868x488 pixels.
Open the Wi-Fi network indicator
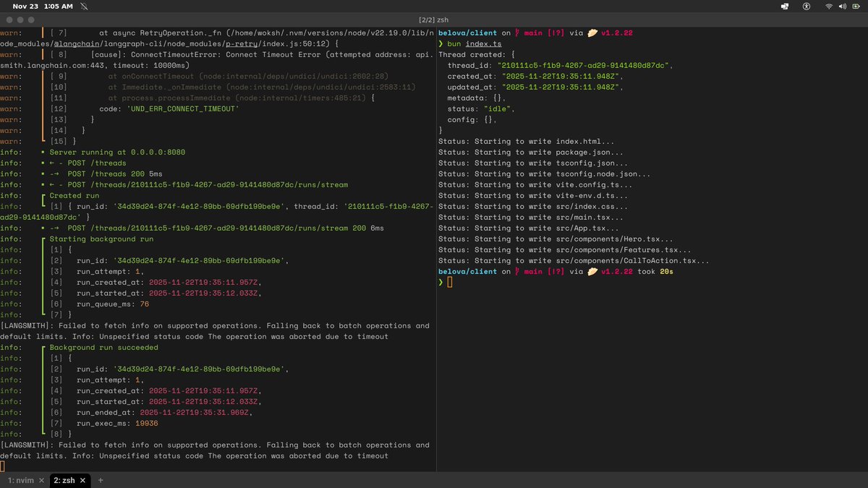(x=829, y=6)
